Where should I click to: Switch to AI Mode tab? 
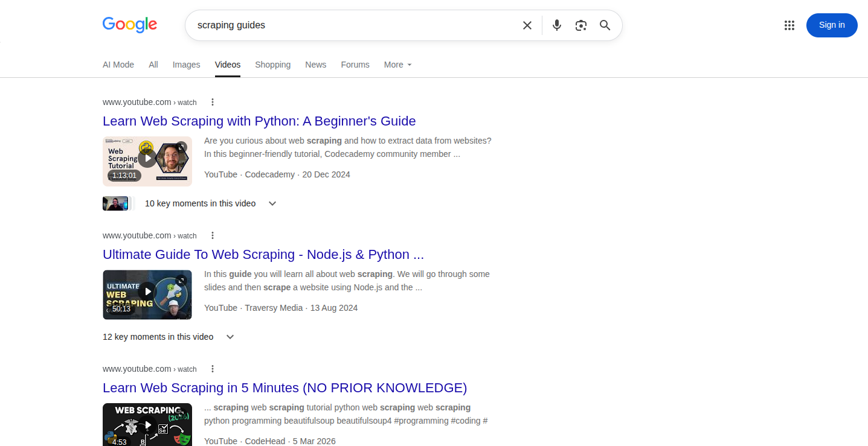[118, 65]
